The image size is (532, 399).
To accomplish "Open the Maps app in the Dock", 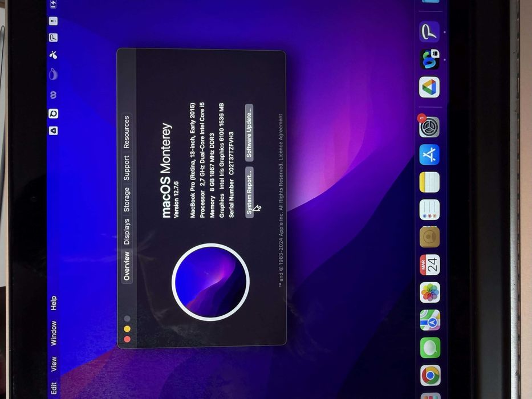I will click(x=430, y=320).
